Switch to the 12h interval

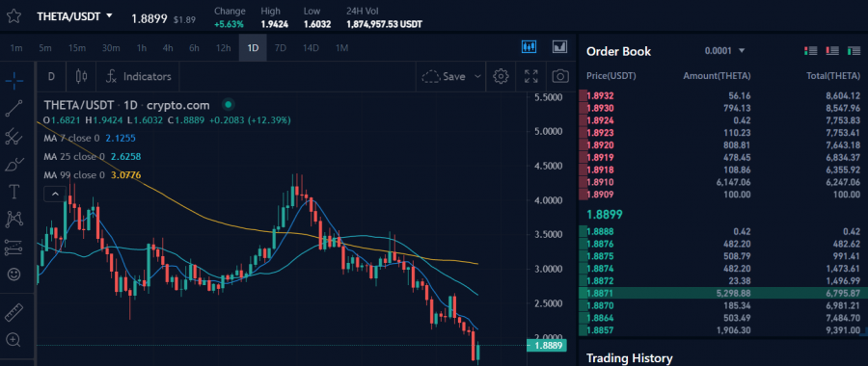pos(223,48)
